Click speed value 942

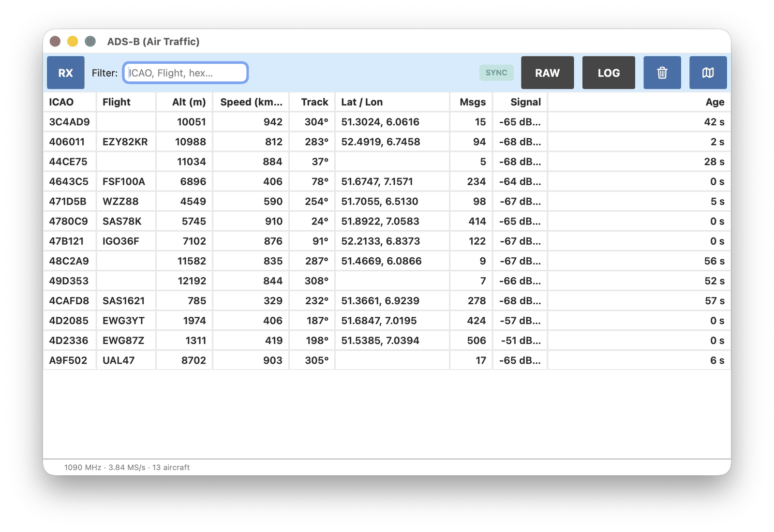251,122
